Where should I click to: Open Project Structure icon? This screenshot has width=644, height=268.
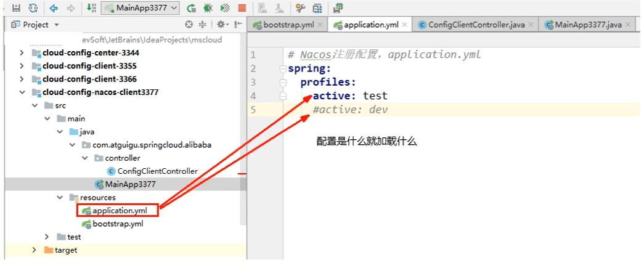coord(317,7)
